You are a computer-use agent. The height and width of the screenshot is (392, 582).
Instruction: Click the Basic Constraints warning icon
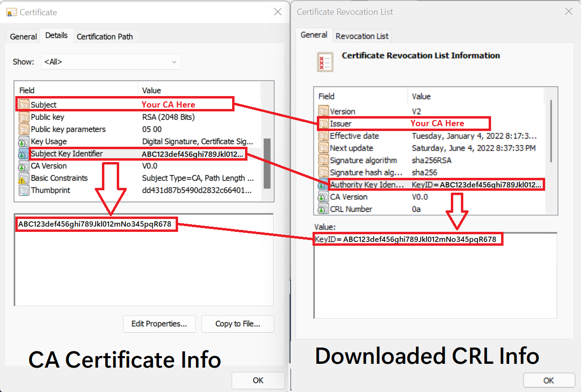[x=24, y=178]
